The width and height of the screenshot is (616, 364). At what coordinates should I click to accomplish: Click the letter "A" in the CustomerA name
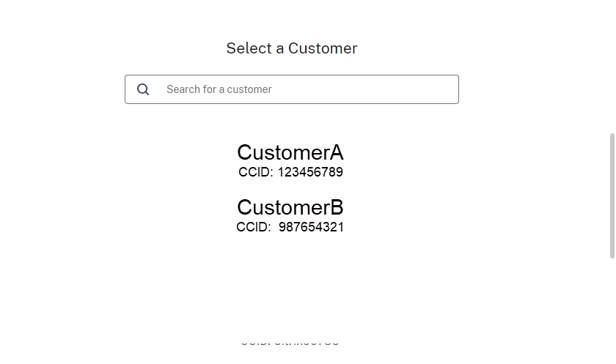(337, 152)
